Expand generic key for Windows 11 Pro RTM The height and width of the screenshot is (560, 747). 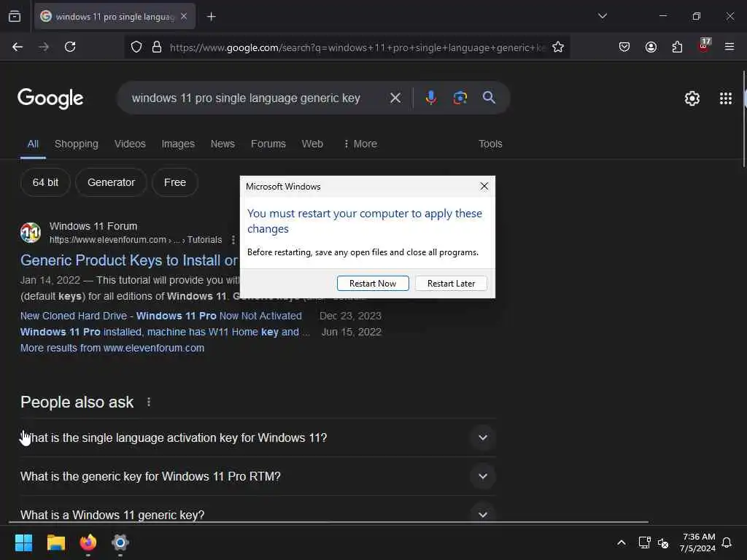click(258, 476)
